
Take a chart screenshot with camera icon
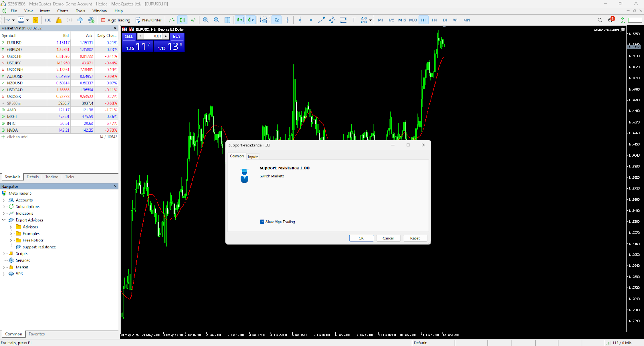264,20
